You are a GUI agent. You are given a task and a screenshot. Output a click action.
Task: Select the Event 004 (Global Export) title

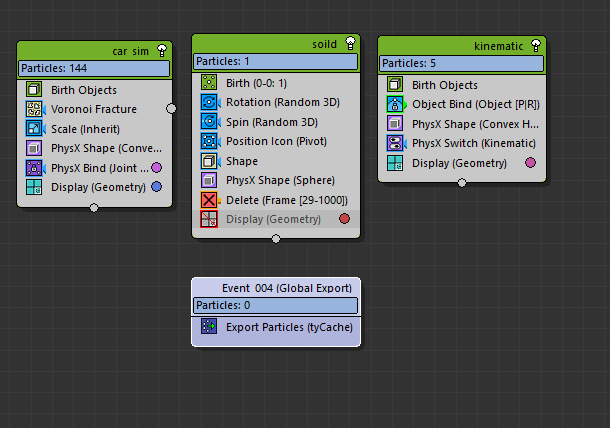coord(287,288)
